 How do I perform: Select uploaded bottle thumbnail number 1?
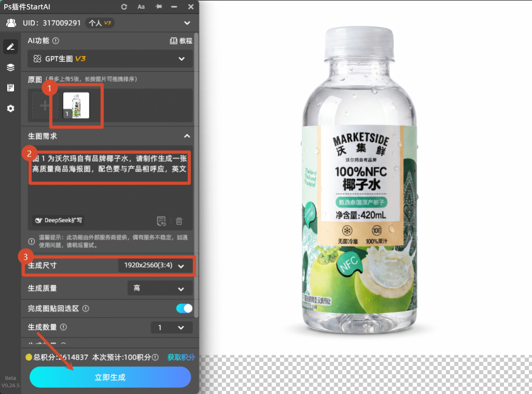click(76, 106)
